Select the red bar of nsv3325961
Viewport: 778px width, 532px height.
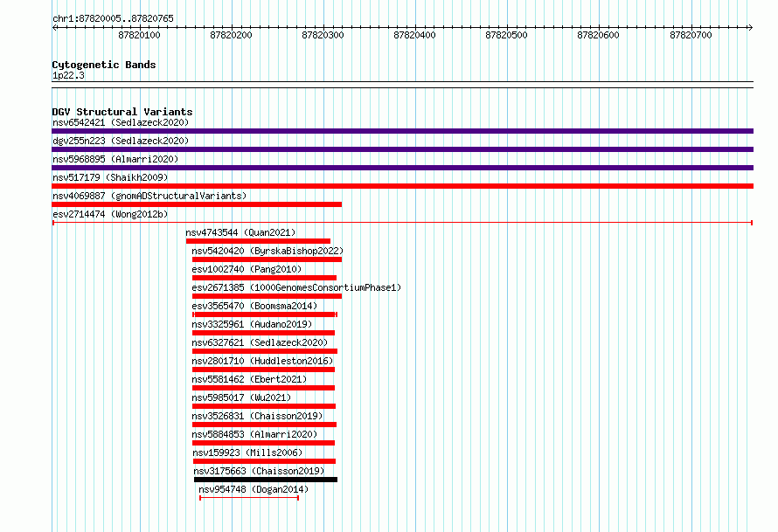pyautogui.click(x=263, y=333)
